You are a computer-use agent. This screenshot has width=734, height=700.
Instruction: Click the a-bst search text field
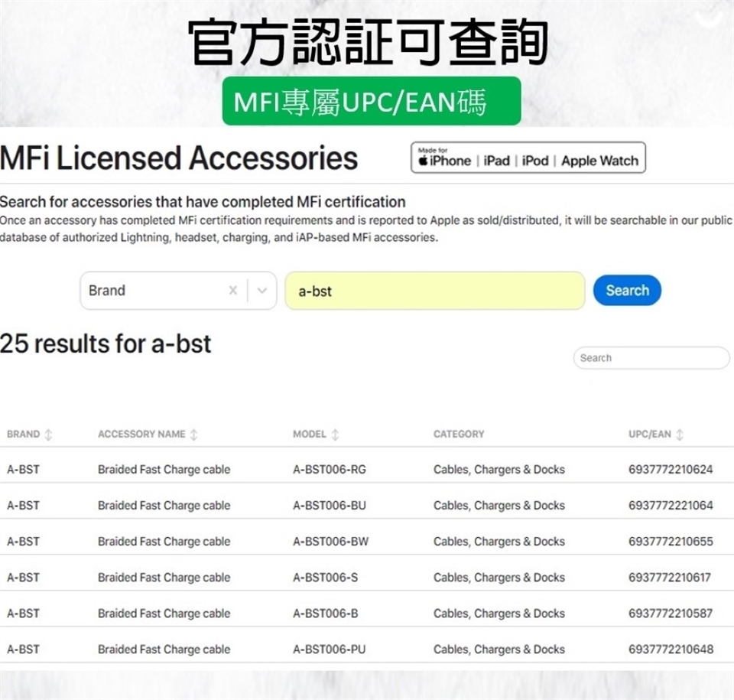pyautogui.click(x=434, y=291)
